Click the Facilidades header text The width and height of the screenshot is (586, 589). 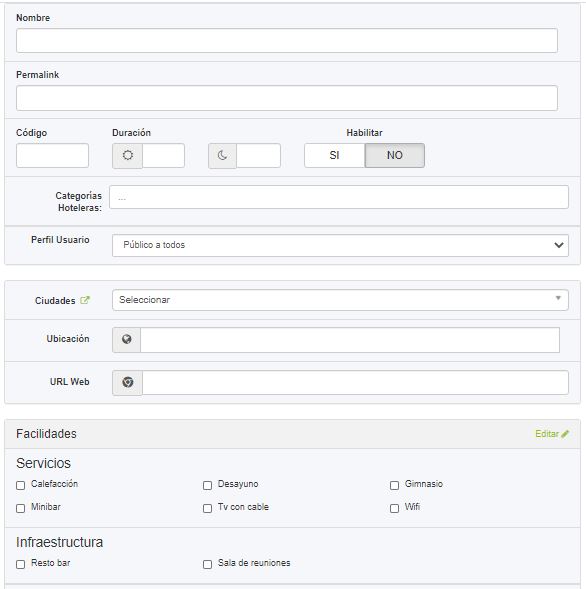(x=46, y=434)
